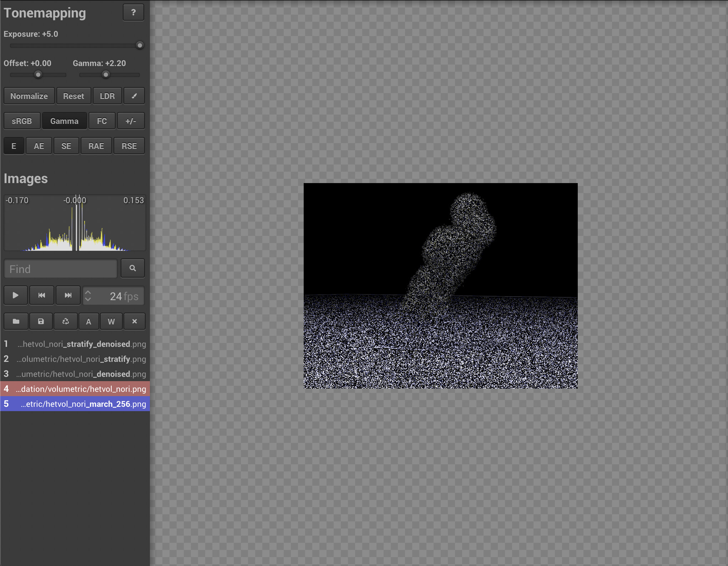Reload all images with the A button
Screen dimensions: 728x566
pos(89,322)
